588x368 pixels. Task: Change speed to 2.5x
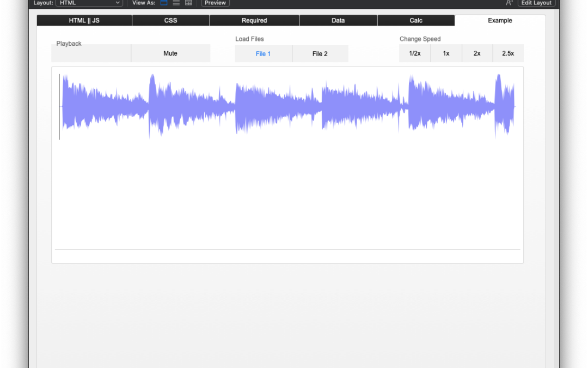click(x=508, y=53)
